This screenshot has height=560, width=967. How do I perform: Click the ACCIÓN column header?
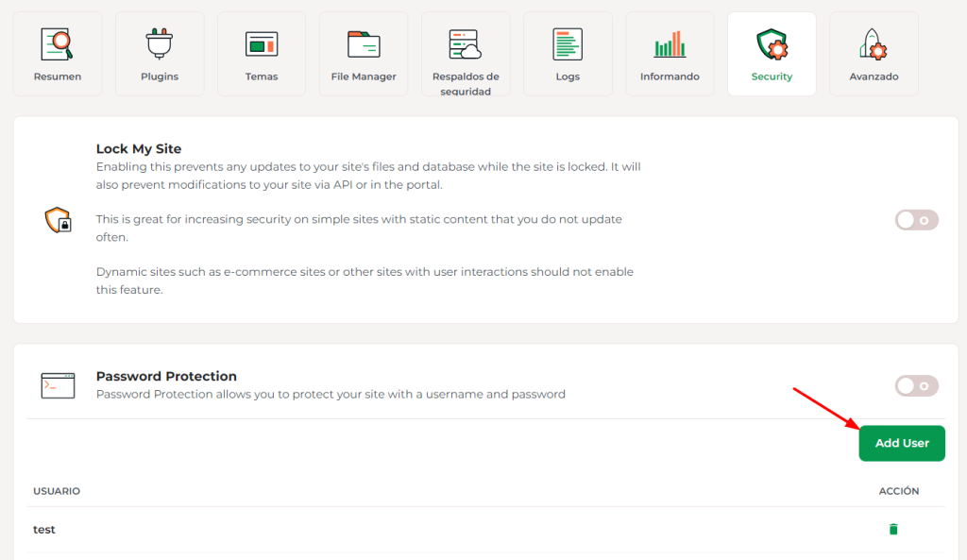pyautogui.click(x=899, y=491)
